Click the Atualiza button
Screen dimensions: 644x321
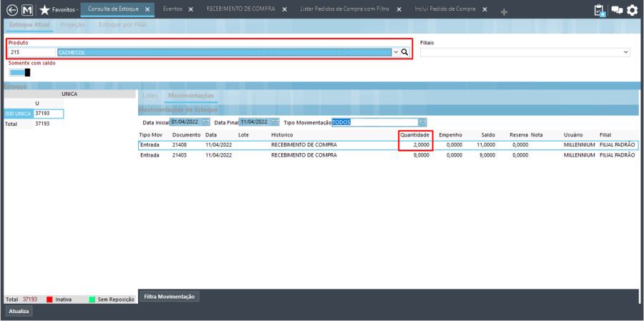pos(19,311)
